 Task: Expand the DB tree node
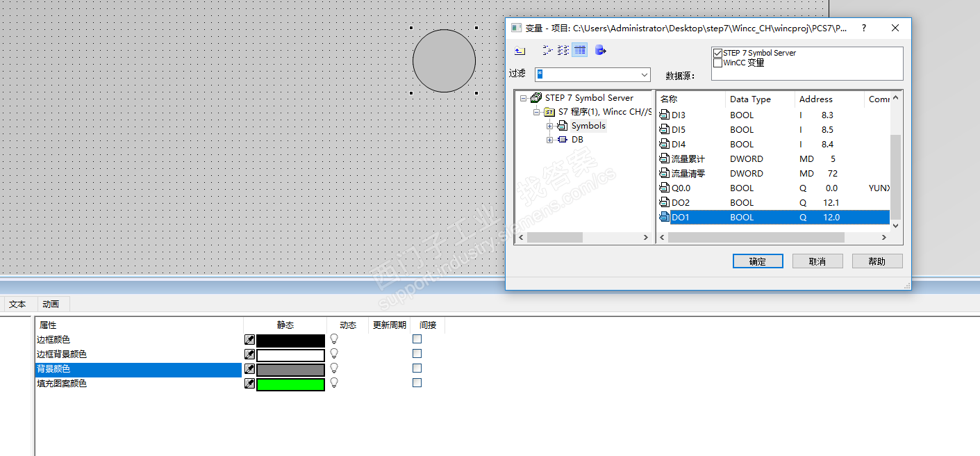coord(550,140)
